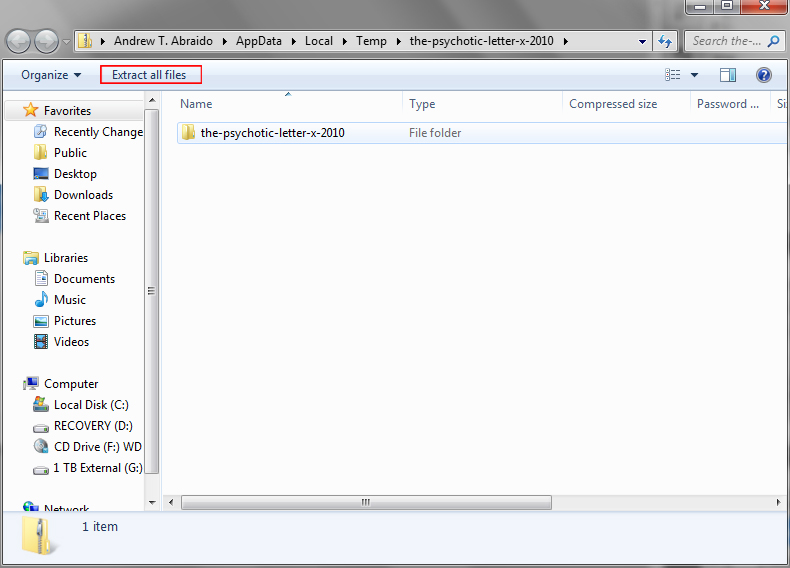Image resolution: width=790 pixels, height=568 pixels.
Task: Click Extract all files
Action: (x=150, y=75)
